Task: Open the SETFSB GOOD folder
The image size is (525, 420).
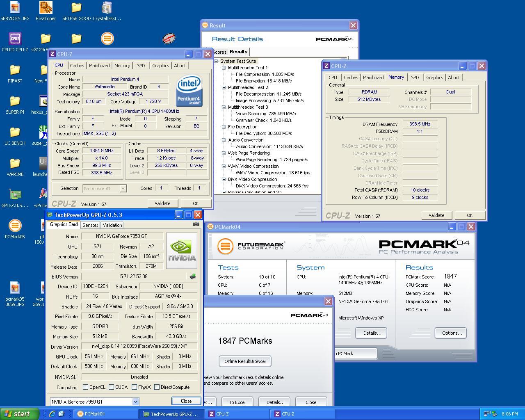Action: click(x=76, y=11)
